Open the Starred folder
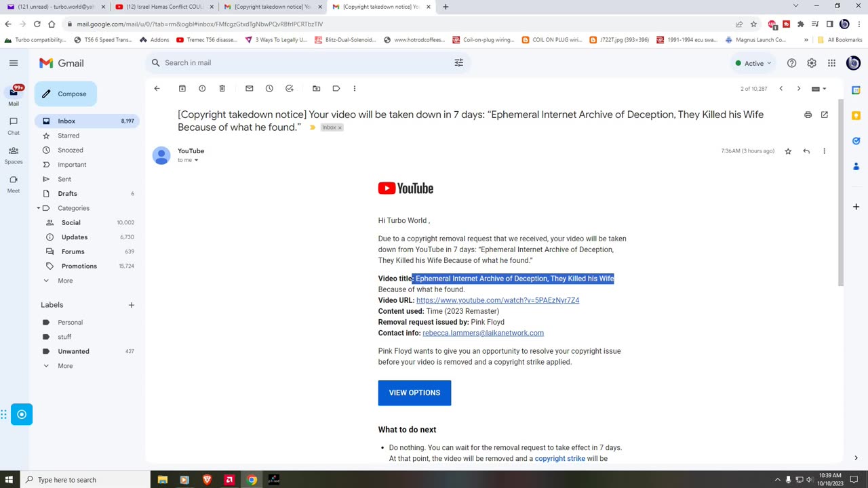 (x=87, y=136)
